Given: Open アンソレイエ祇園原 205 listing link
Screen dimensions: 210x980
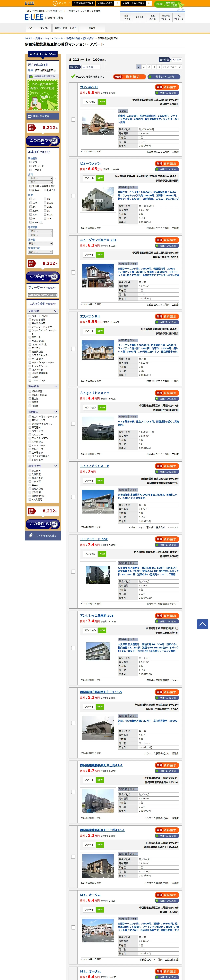Looking at the screenshot, I should pos(97,616).
